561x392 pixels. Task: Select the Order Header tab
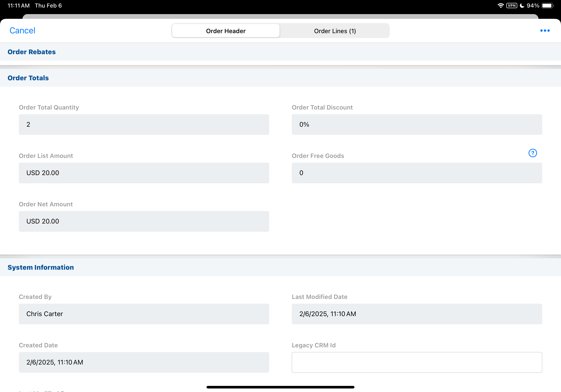pos(226,31)
